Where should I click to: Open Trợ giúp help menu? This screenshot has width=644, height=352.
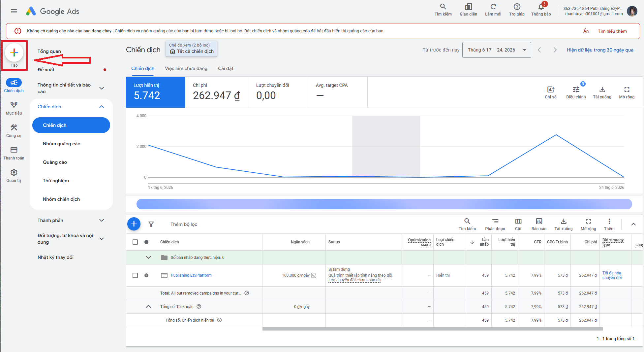pyautogui.click(x=517, y=10)
